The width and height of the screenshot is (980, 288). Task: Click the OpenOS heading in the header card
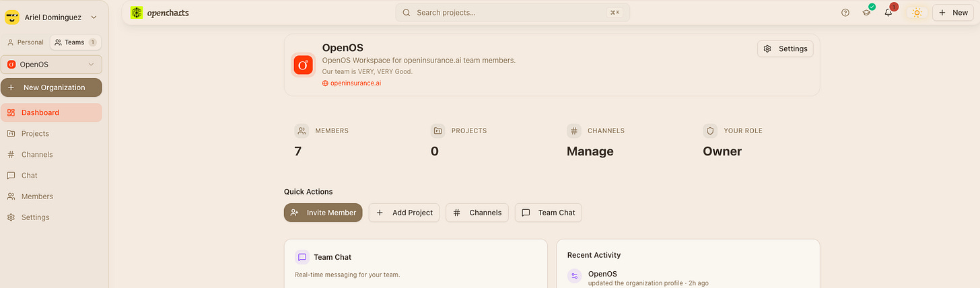[343, 48]
